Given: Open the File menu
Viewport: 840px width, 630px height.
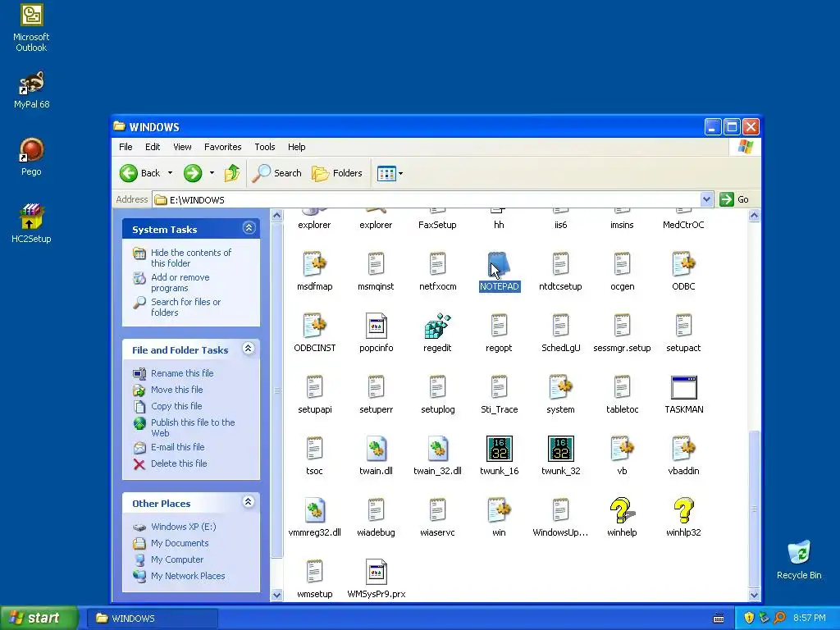Looking at the screenshot, I should pos(126,147).
